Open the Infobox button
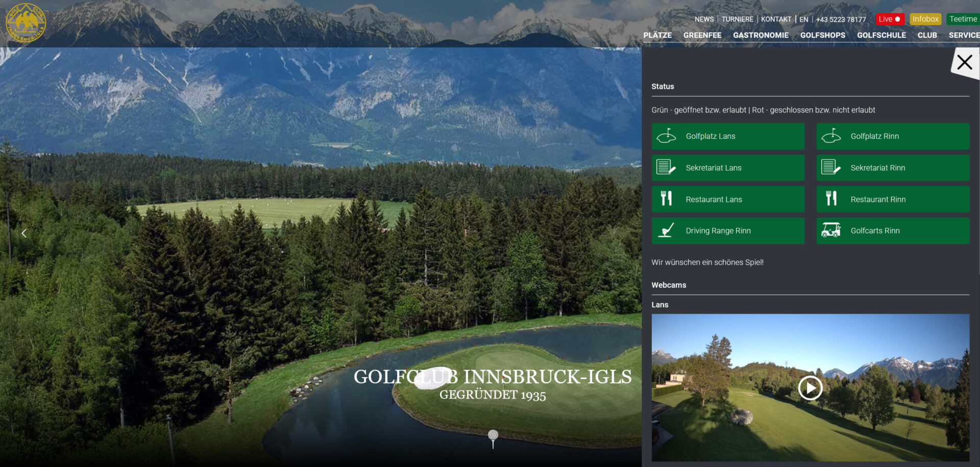980x467 pixels. click(925, 19)
